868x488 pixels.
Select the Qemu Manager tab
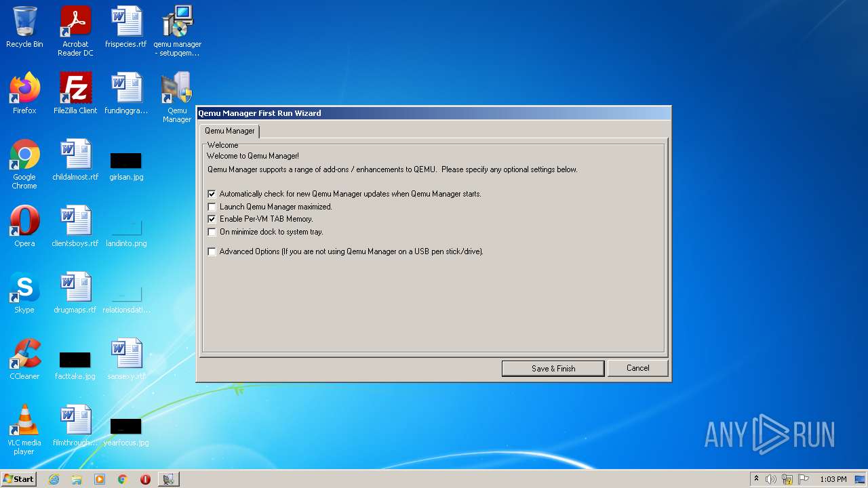coord(230,131)
